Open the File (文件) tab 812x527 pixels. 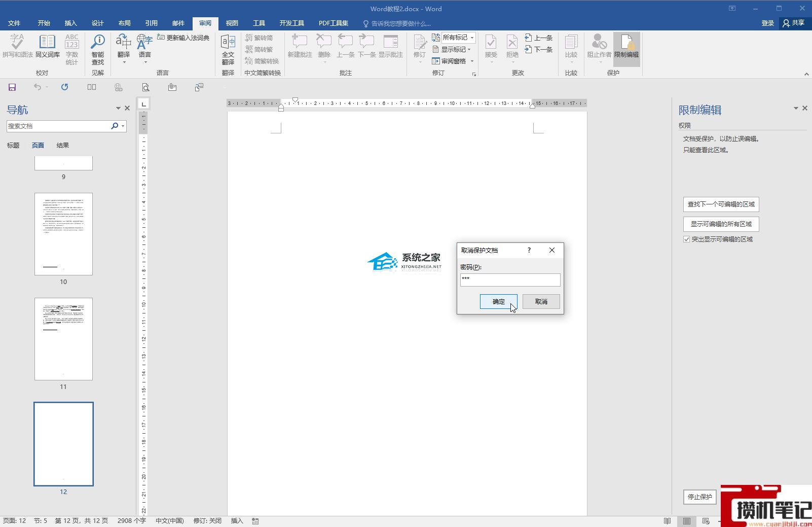14,23
